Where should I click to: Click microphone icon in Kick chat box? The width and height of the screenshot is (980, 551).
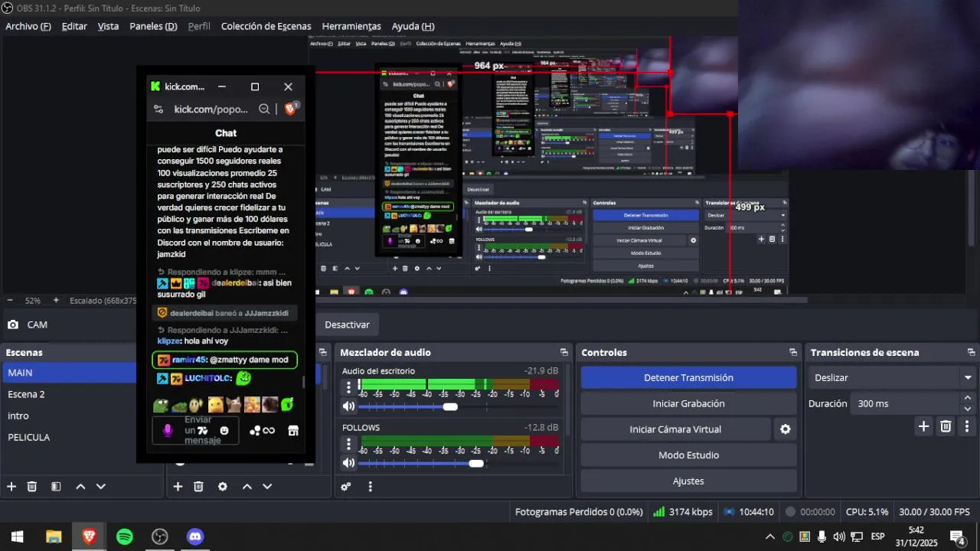pyautogui.click(x=168, y=430)
